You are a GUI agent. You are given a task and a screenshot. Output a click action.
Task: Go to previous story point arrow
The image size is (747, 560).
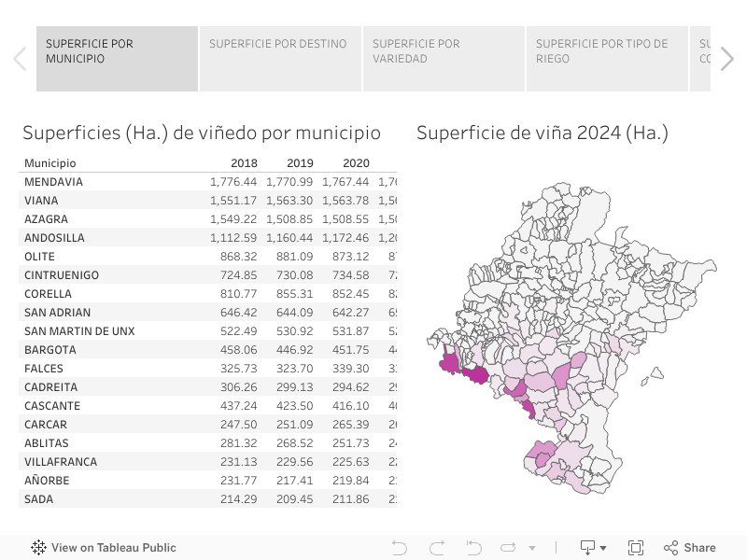[20, 59]
